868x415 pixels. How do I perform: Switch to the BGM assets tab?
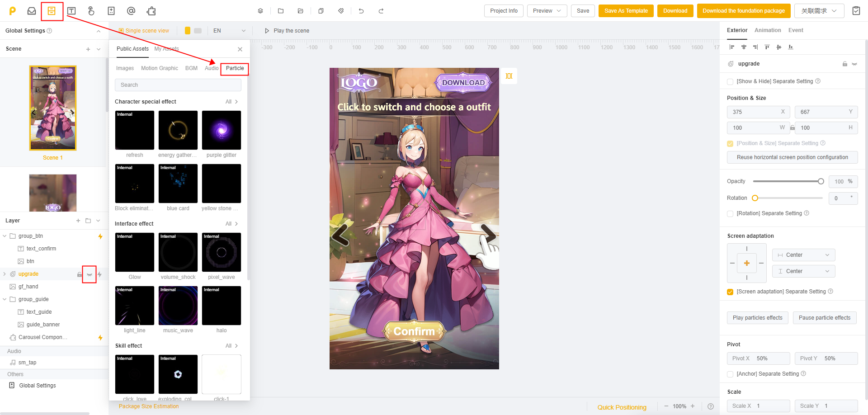point(191,68)
